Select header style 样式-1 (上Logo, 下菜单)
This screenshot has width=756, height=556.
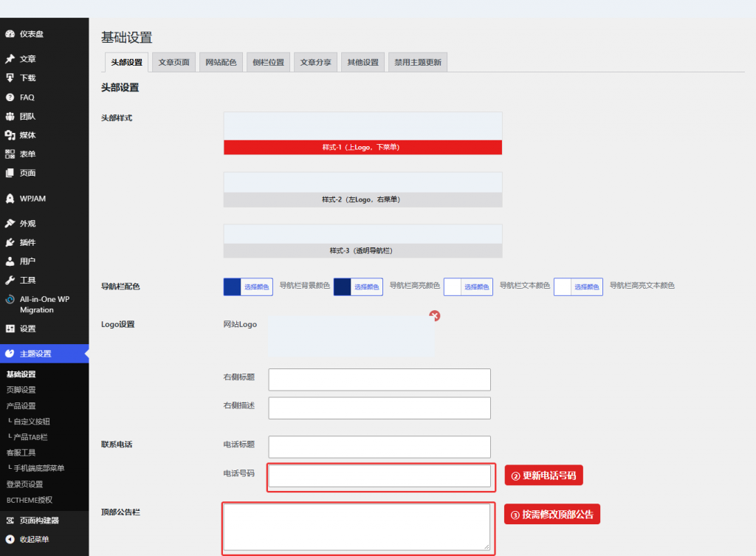pos(362,134)
